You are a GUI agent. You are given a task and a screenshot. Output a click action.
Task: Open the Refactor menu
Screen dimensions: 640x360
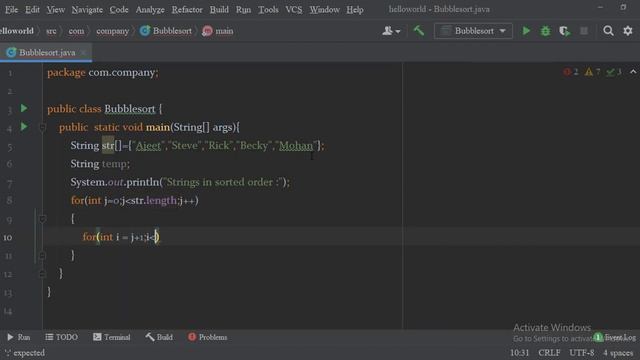[x=187, y=9]
